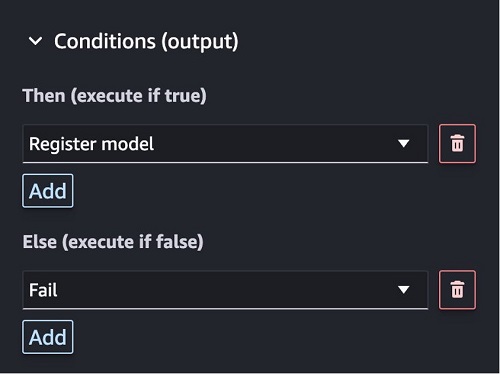Click the trash can in the Then row

tap(457, 144)
